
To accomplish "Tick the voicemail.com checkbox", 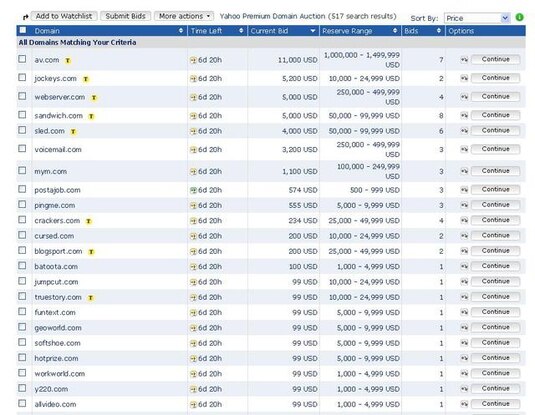I will pyautogui.click(x=22, y=148).
